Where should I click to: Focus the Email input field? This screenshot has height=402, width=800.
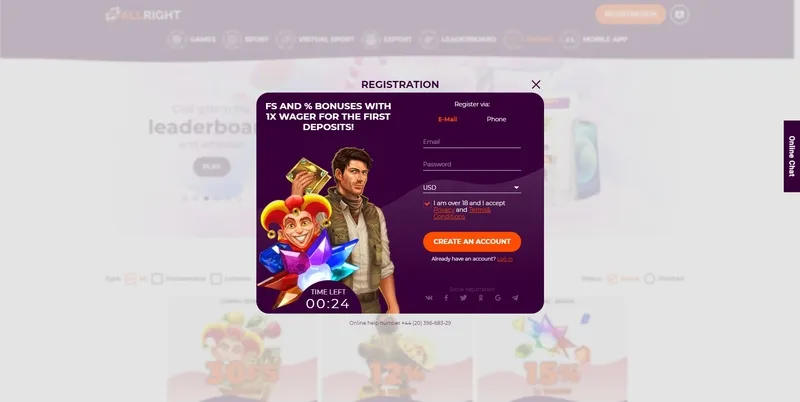tap(472, 142)
